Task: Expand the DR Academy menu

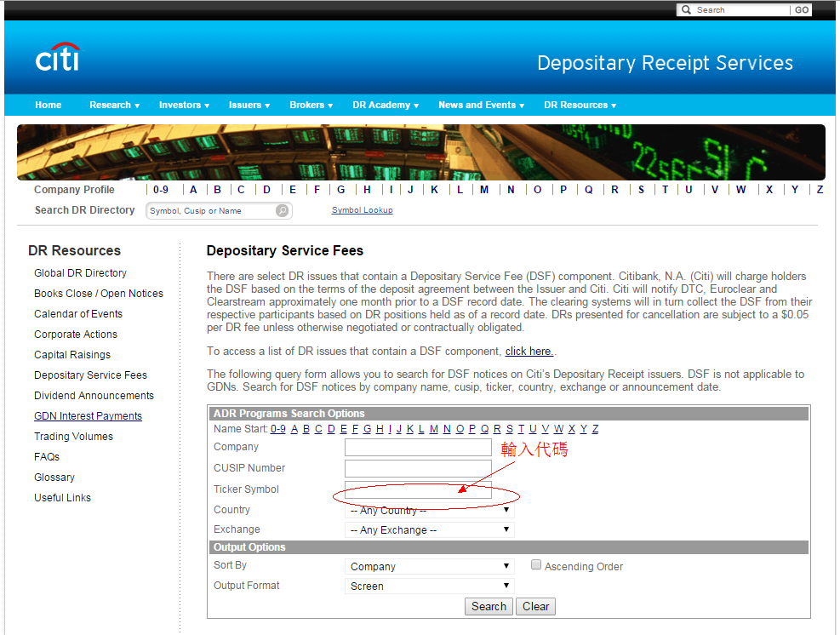Action: [386, 105]
